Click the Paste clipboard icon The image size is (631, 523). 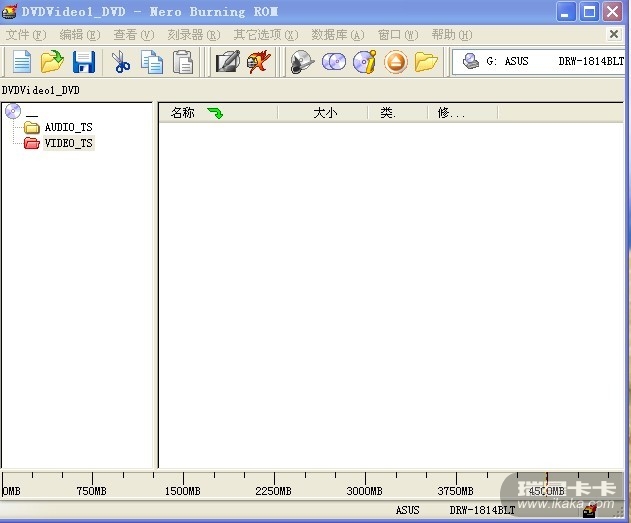tap(183, 62)
